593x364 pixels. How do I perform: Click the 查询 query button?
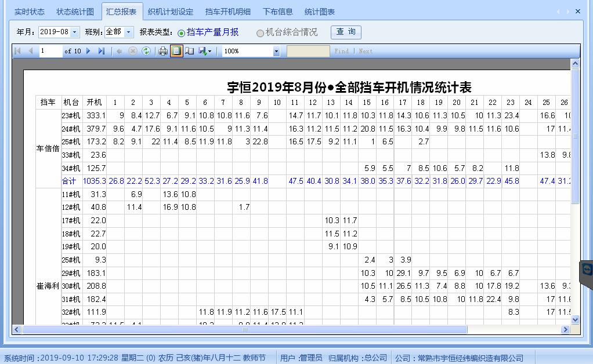pos(346,32)
